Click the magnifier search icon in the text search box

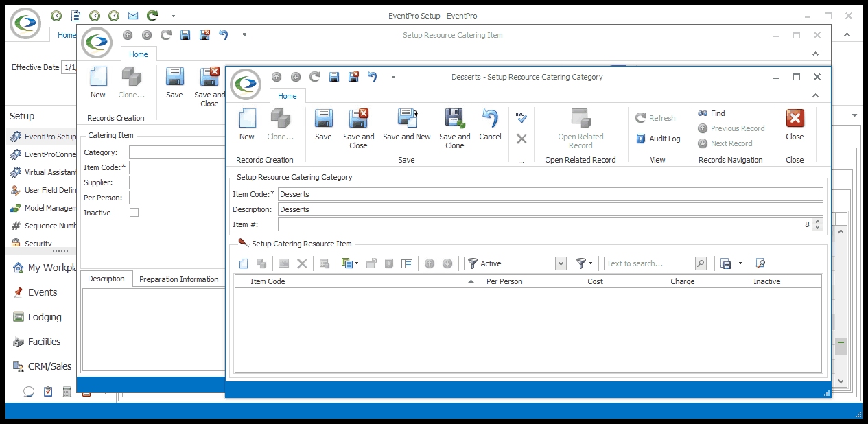click(701, 263)
